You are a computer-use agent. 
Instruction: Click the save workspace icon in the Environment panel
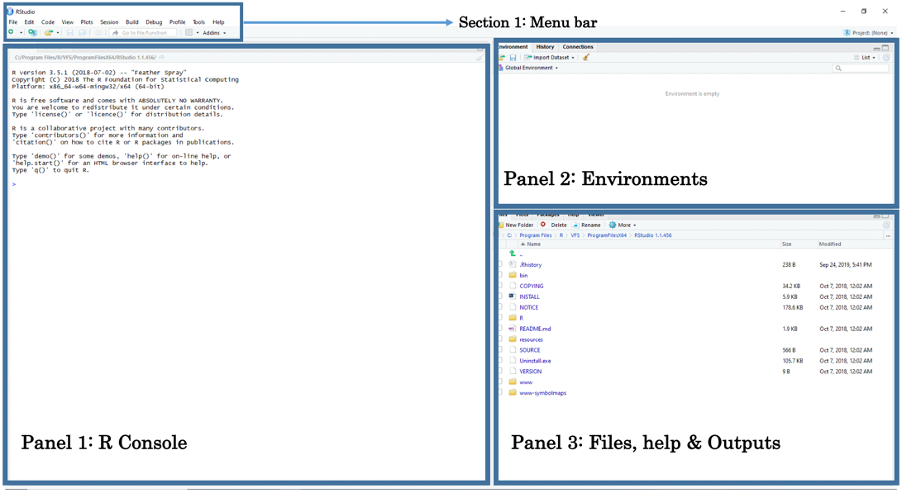[513, 58]
